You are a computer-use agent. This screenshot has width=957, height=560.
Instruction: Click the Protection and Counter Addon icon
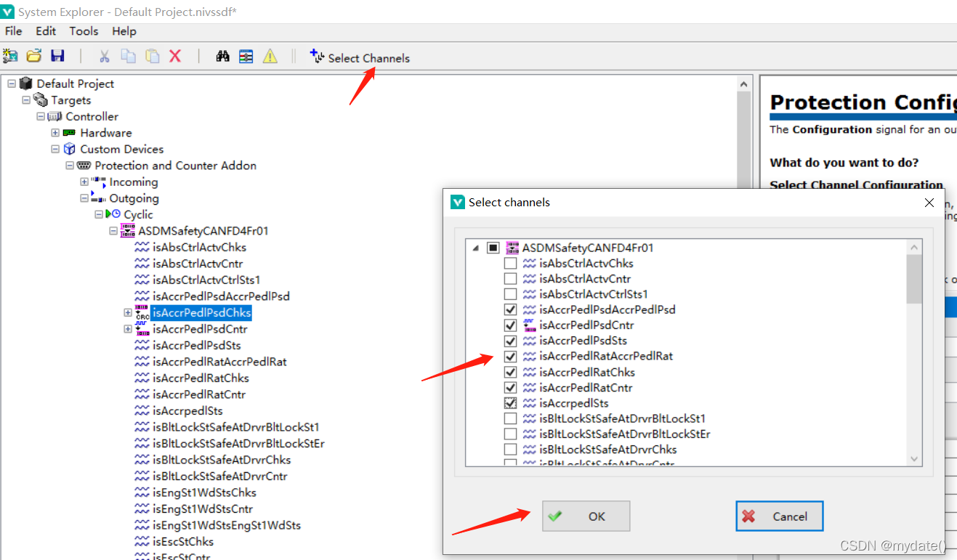coord(84,166)
